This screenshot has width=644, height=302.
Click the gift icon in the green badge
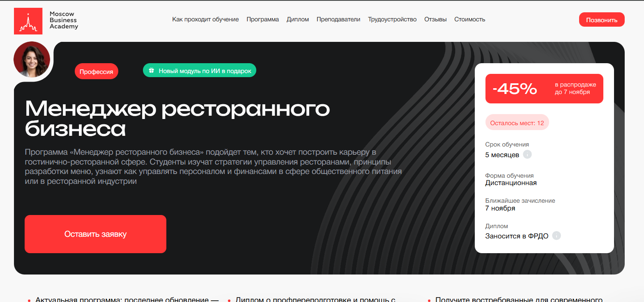click(151, 71)
